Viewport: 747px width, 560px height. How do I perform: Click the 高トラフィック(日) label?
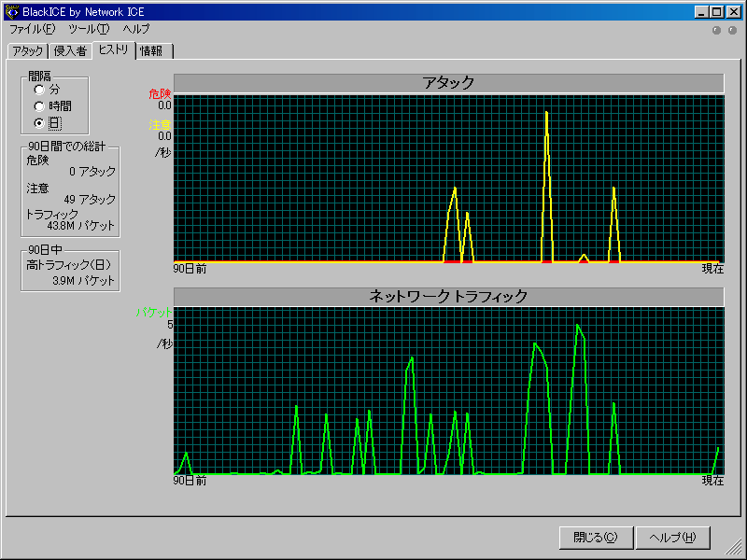(x=68, y=265)
